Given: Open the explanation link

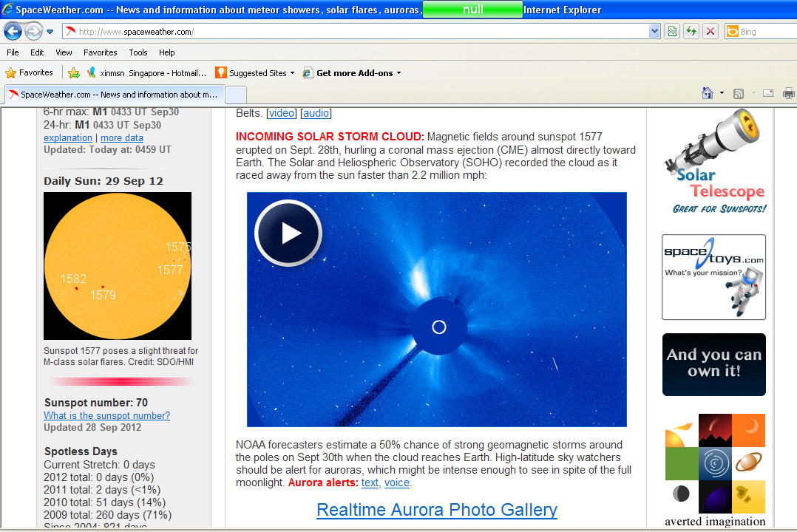Looking at the screenshot, I should point(68,137).
